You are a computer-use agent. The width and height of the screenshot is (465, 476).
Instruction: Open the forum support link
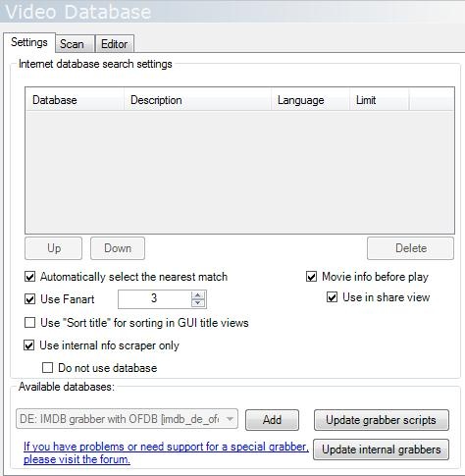tap(166, 453)
